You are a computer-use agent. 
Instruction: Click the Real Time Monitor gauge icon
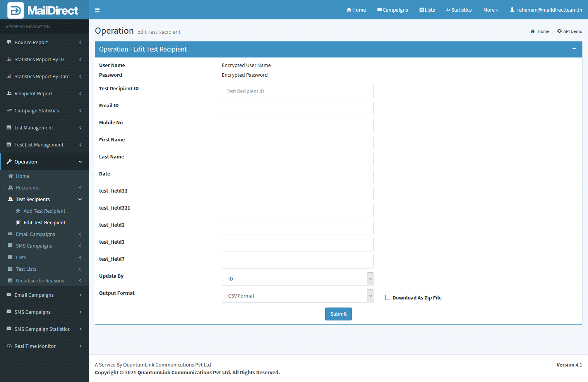9,346
